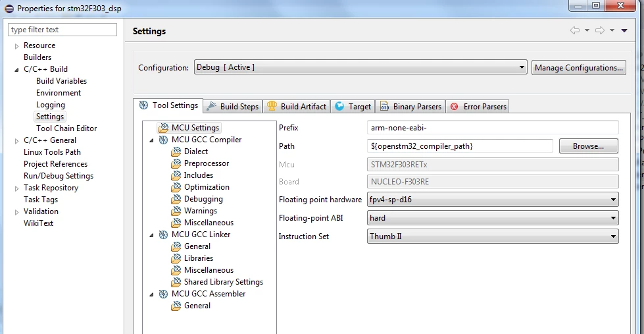Collapse the MCU GCC Linker node
This screenshot has width=644, height=334.
tap(151, 235)
